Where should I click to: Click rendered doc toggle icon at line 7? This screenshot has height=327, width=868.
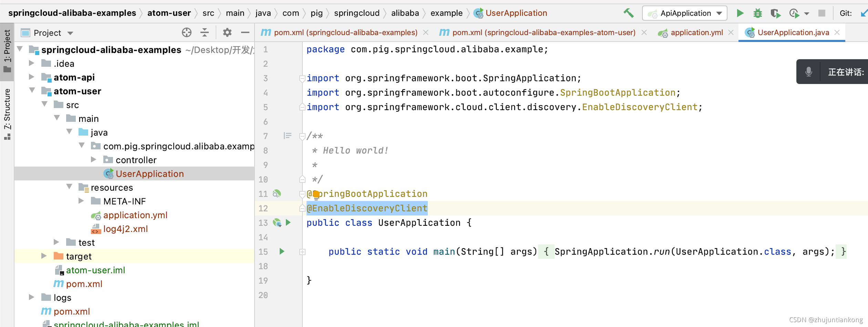click(x=288, y=136)
